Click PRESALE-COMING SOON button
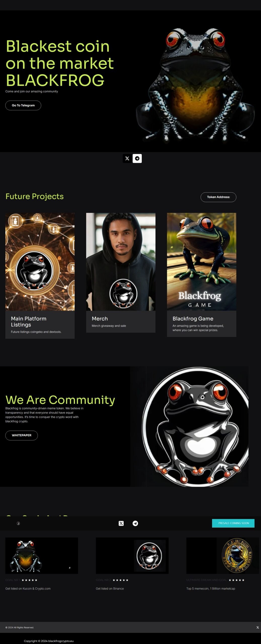The height and width of the screenshot is (644, 261). point(233,523)
